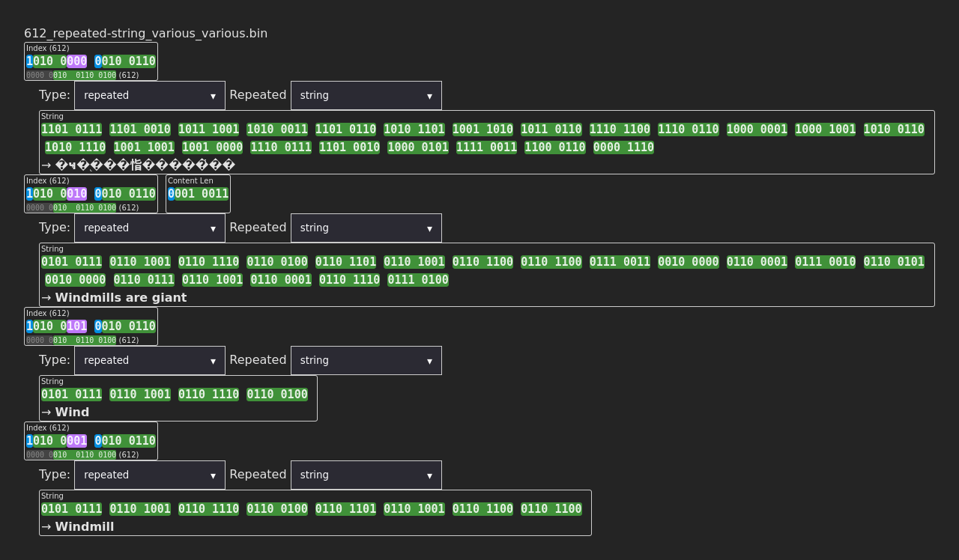Select string byte 0000 1110
Viewport: 959px width, 560px height.
(x=623, y=147)
